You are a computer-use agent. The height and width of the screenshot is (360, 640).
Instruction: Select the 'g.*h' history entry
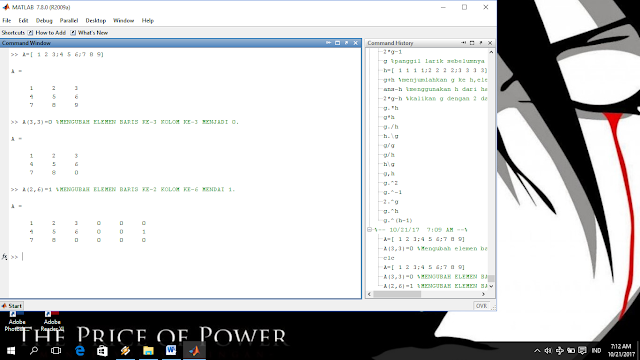click(x=391, y=108)
